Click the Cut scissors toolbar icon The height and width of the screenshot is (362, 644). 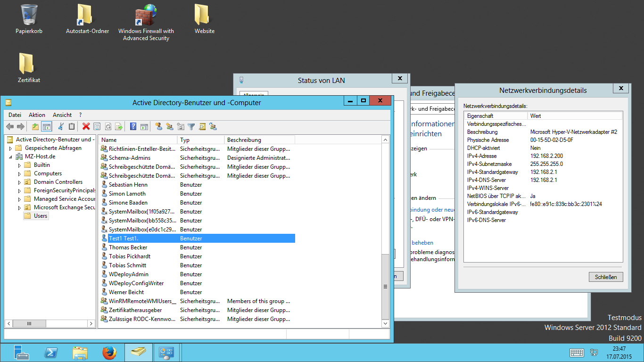(x=61, y=126)
